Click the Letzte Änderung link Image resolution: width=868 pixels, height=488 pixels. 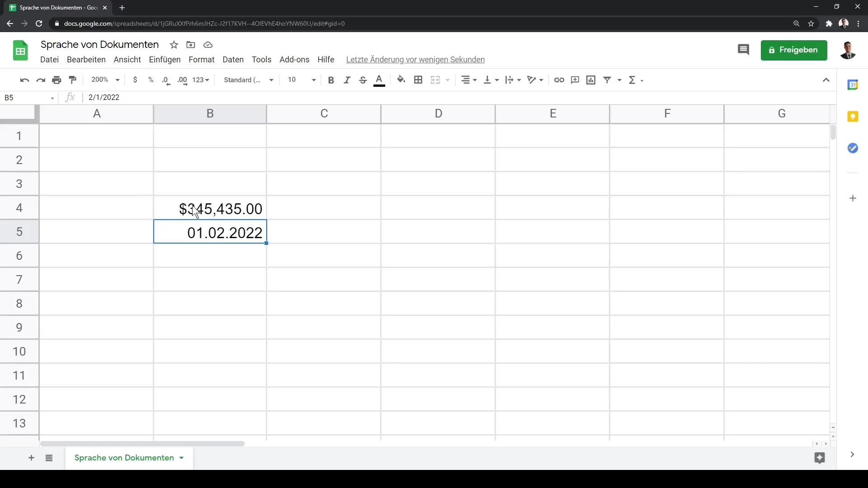(x=415, y=59)
